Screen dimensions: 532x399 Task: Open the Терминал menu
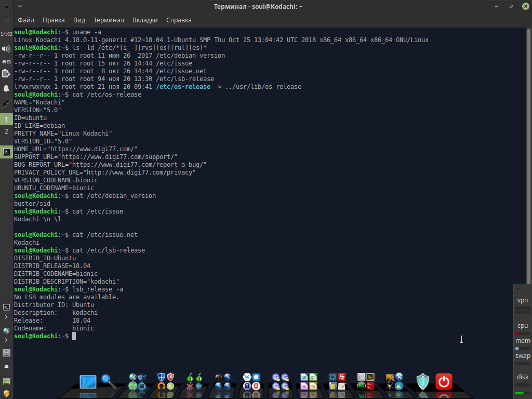pyautogui.click(x=109, y=20)
